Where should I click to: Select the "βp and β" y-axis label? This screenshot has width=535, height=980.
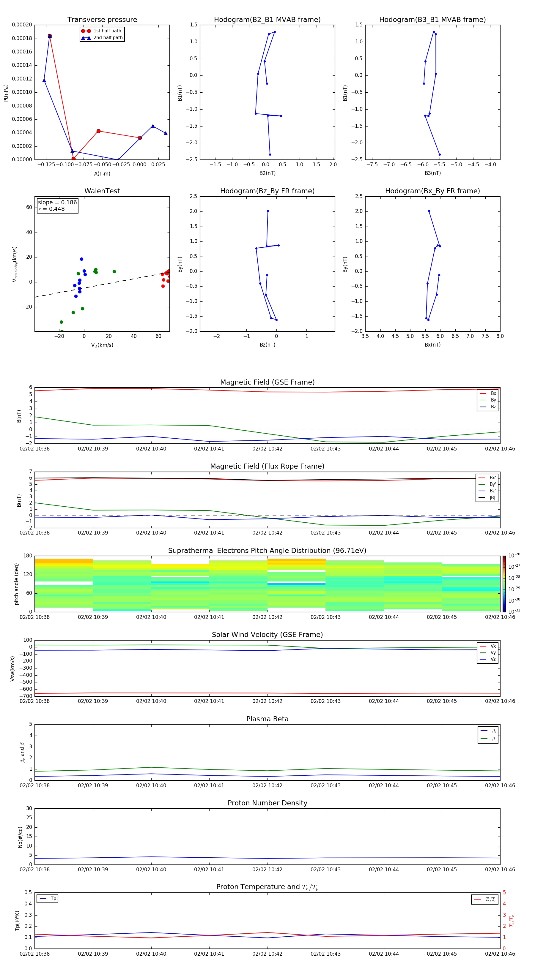click(22, 752)
